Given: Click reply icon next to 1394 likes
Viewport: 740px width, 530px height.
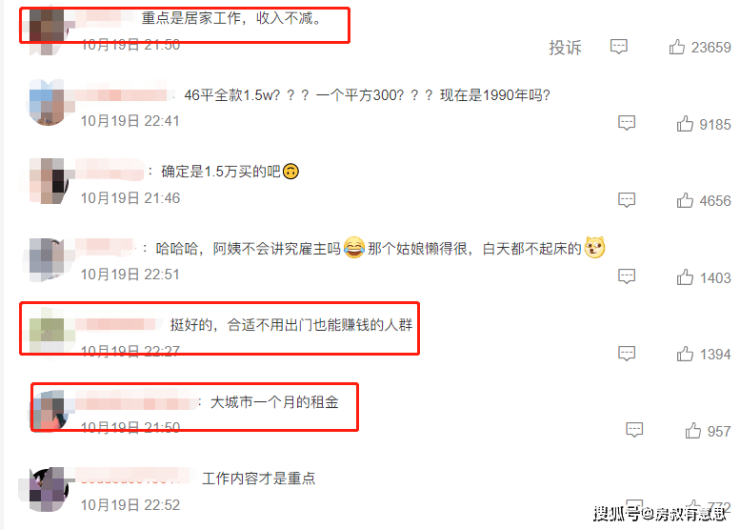Looking at the screenshot, I should [x=626, y=353].
